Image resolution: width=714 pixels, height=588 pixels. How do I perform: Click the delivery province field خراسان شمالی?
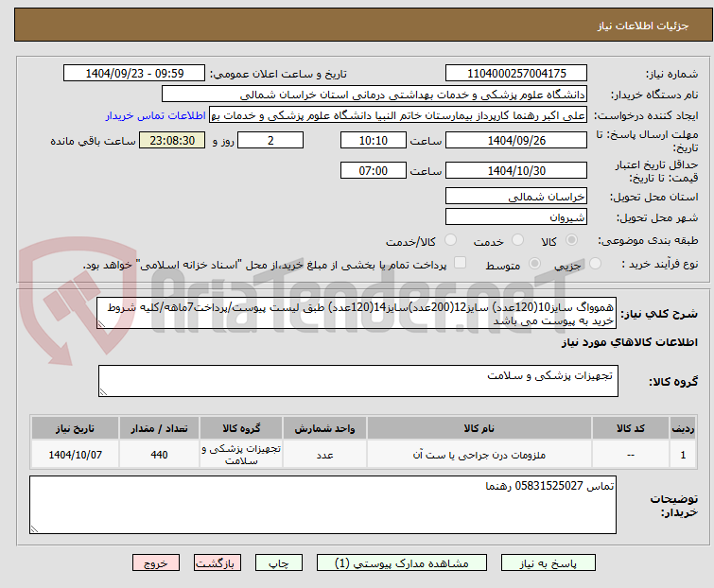[x=516, y=196]
